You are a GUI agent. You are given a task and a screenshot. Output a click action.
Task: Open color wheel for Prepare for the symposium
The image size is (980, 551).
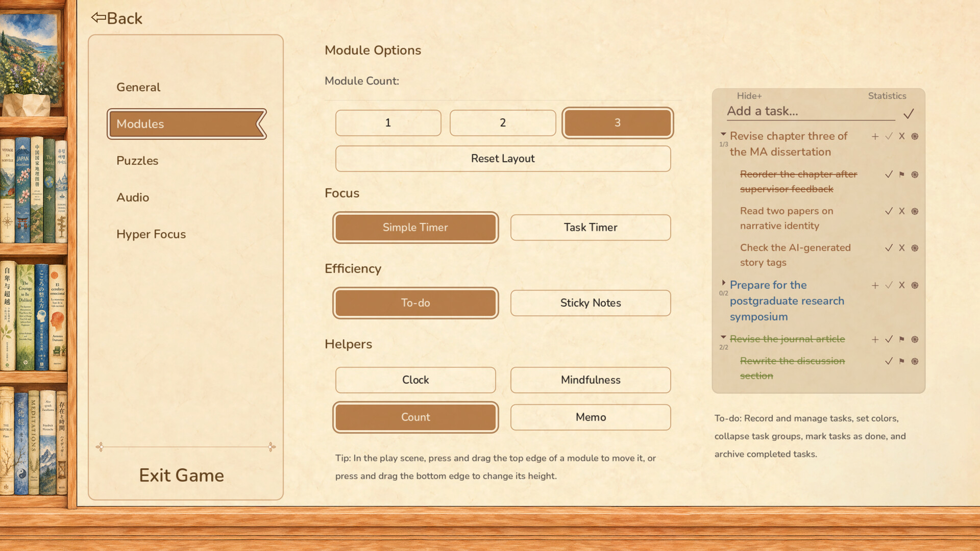pyautogui.click(x=915, y=285)
